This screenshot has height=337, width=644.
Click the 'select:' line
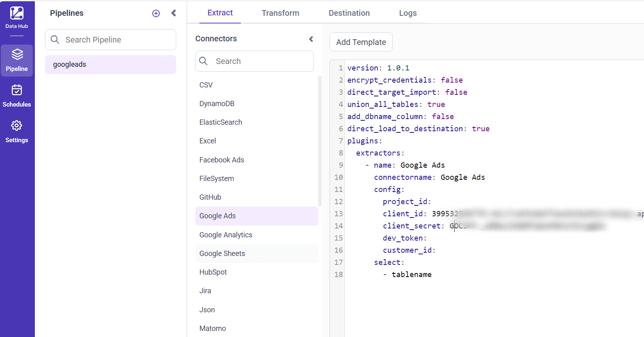click(x=389, y=262)
